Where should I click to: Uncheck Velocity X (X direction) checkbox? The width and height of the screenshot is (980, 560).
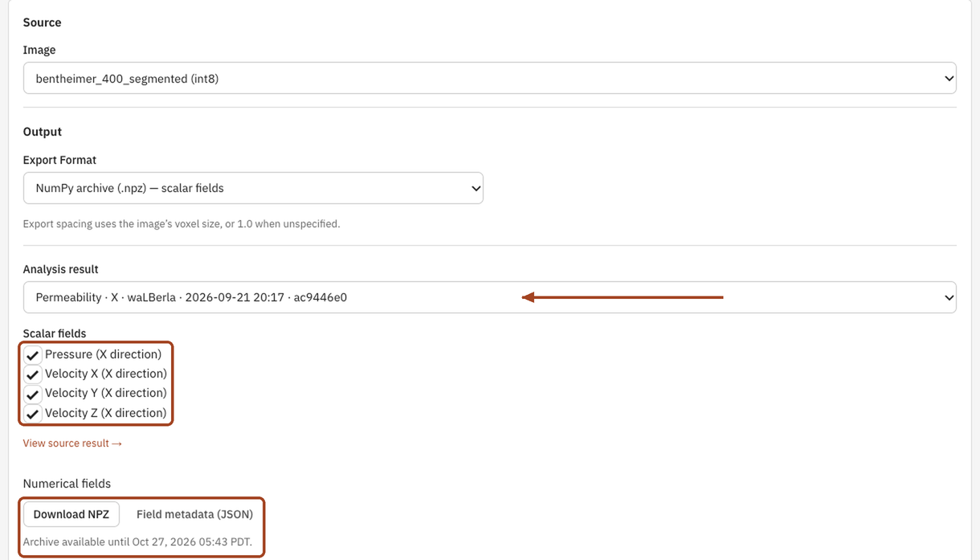point(33,374)
